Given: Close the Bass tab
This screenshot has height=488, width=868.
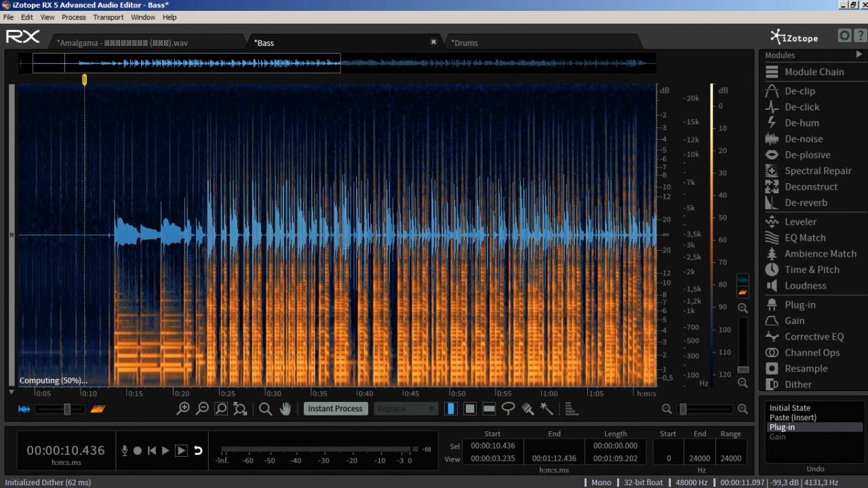Looking at the screenshot, I should tap(434, 42).
